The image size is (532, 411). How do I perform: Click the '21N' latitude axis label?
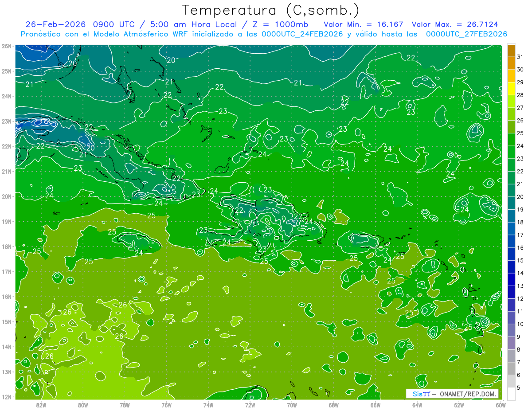(6, 171)
